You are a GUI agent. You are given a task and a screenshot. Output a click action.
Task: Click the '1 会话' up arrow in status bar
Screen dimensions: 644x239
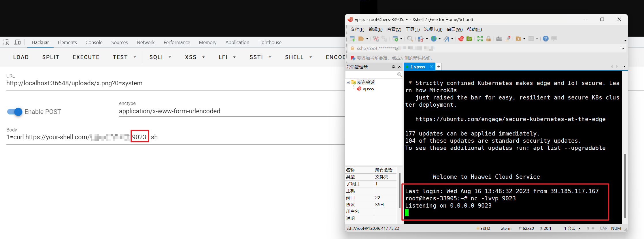[579, 228]
